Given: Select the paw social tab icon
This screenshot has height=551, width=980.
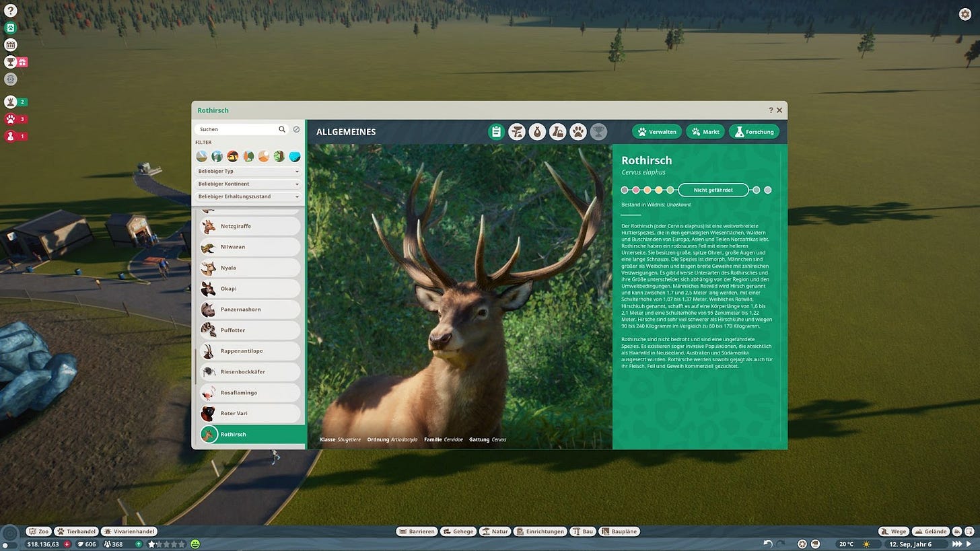Looking at the screenshot, I should coord(578,132).
